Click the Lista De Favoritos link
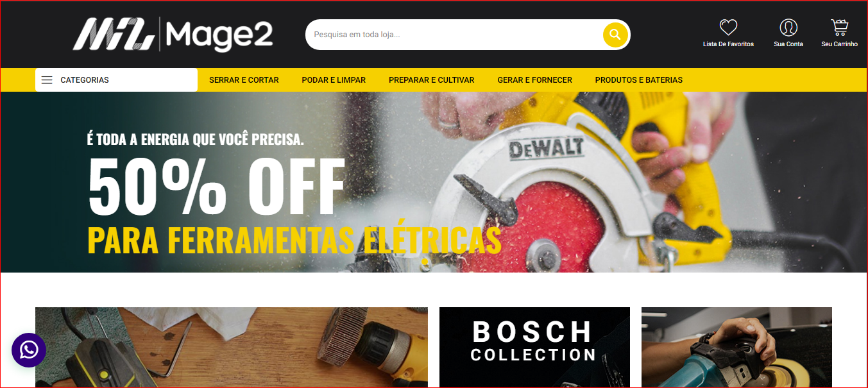This screenshot has height=388, width=868. tap(728, 44)
